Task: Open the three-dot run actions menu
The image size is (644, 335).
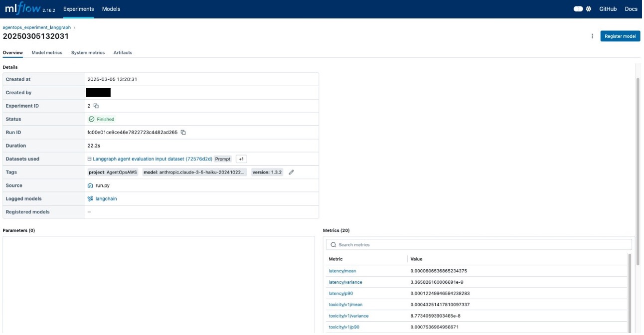Action: tap(592, 36)
